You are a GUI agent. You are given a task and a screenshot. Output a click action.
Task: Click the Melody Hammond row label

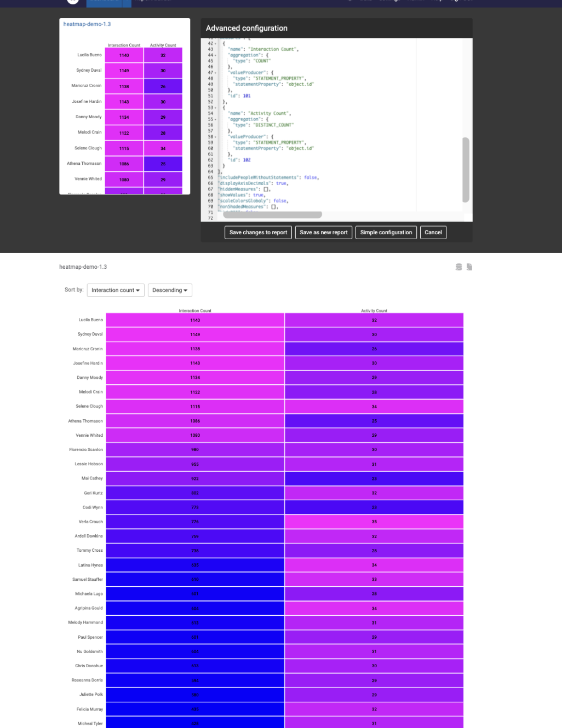tap(85, 622)
